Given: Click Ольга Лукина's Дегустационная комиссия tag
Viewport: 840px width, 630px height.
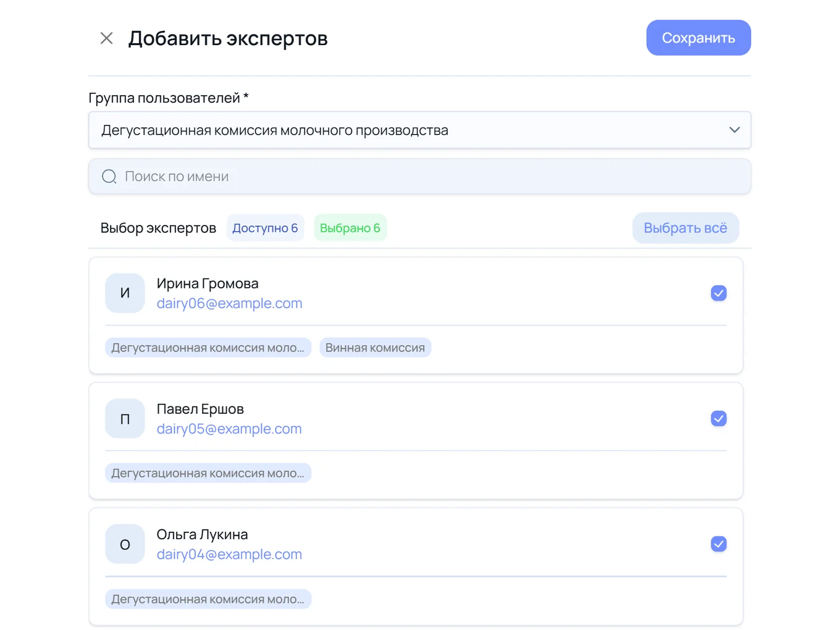Looking at the screenshot, I should click(x=208, y=599).
